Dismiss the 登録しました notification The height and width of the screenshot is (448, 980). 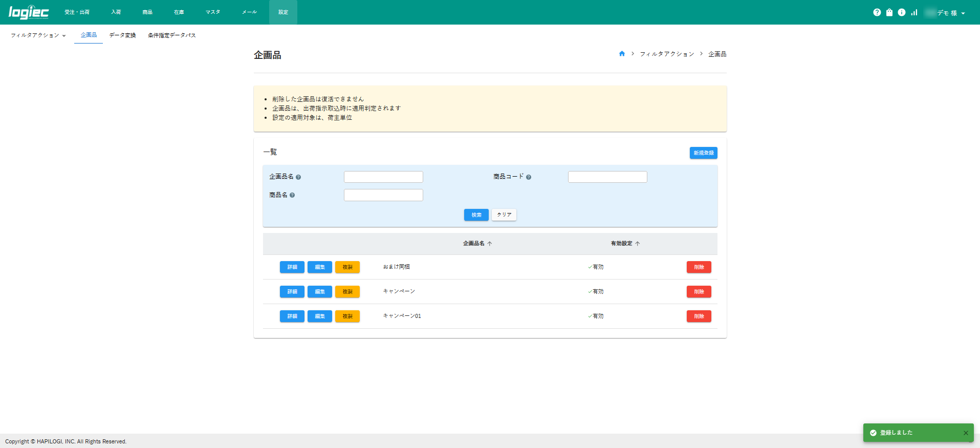(966, 433)
